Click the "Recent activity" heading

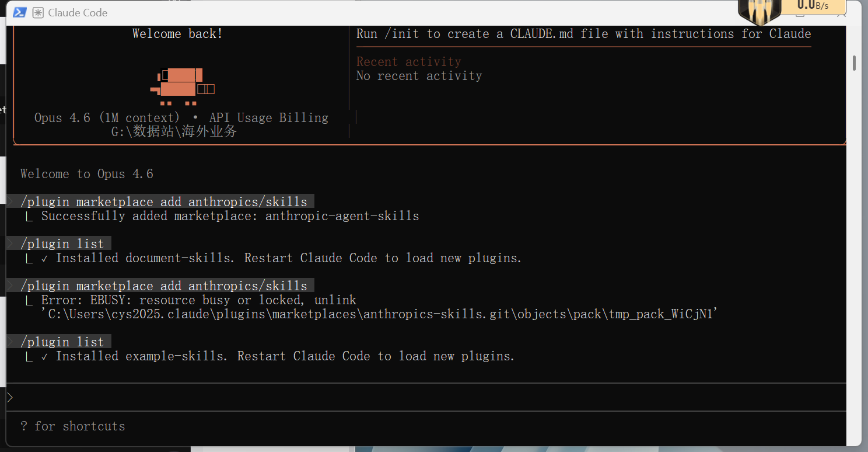(408, 62)
